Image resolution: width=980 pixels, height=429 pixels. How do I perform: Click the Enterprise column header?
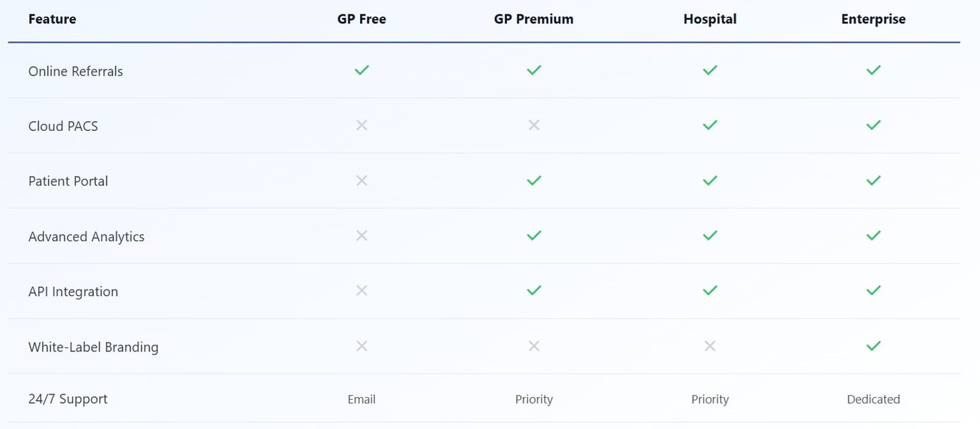(873, 19)
